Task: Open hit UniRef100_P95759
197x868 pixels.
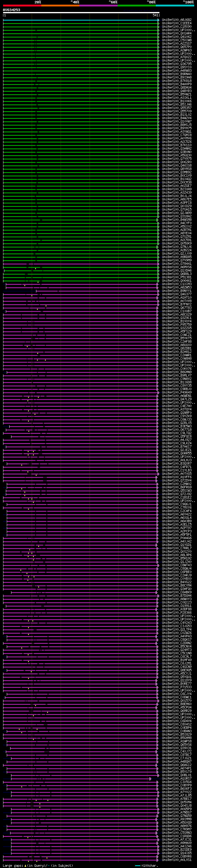Action: click(177, 325)
